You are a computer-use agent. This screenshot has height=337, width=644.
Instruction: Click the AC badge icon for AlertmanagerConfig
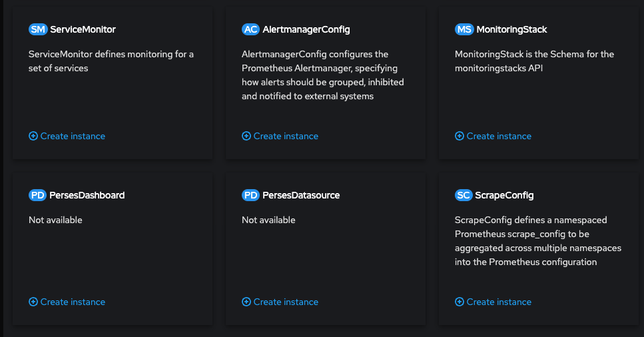point(250,29)
